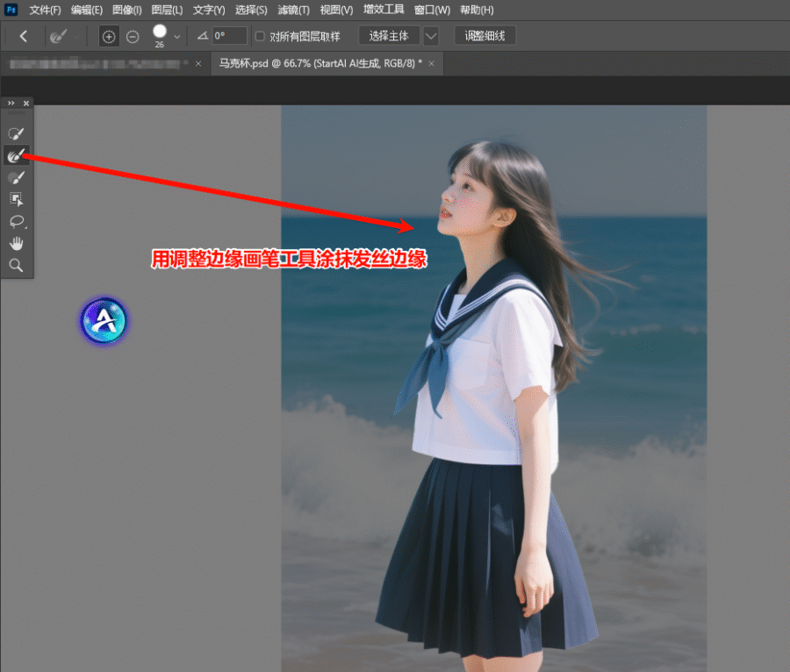Screen dimensions: 790x672
Task: Click the floating StartAI letter-A icon
Action: pos(104,320)
